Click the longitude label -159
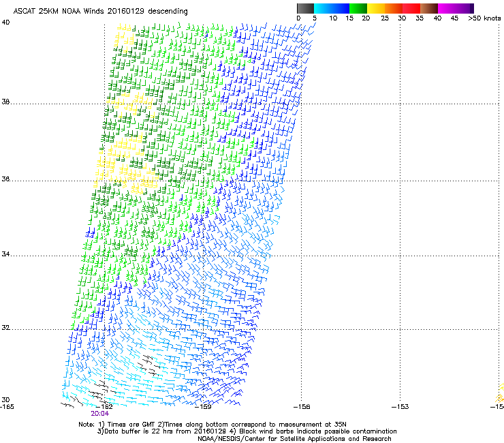 tap(204, 407)
